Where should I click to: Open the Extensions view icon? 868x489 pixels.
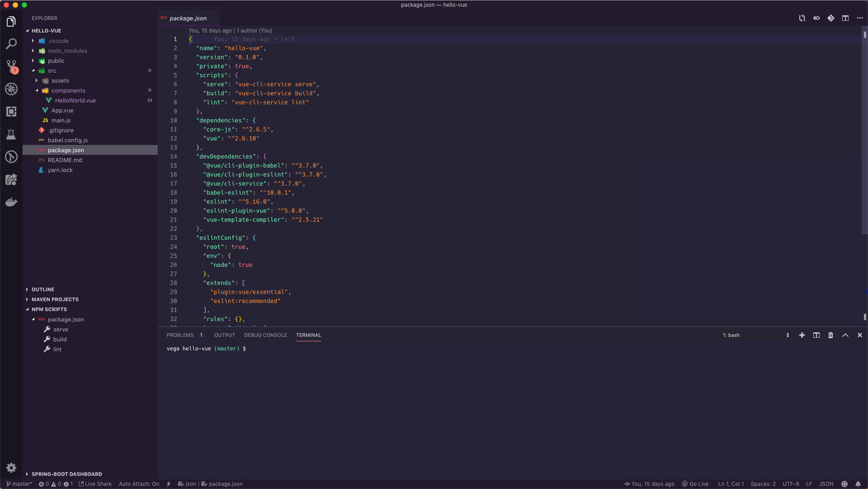[11, 112]
